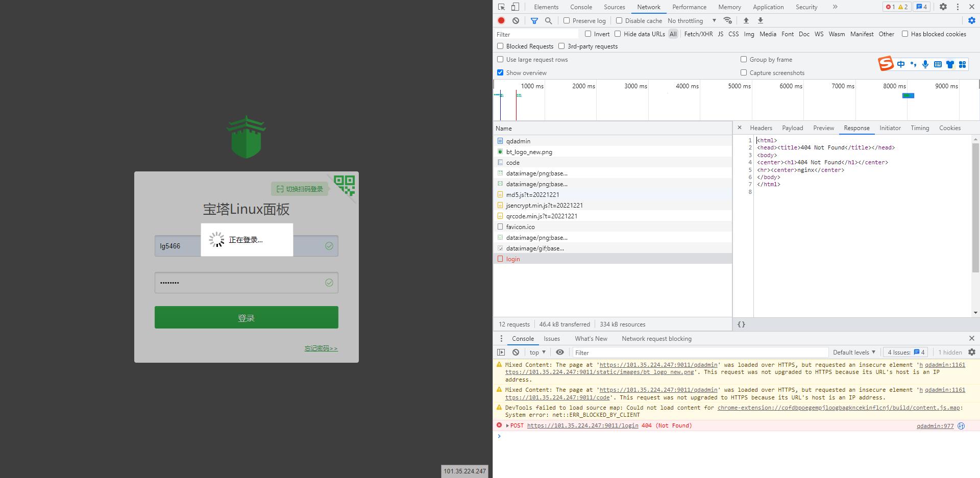Switch to the Sources tab
Screen dimensions: 980x478
pos(614,7)
